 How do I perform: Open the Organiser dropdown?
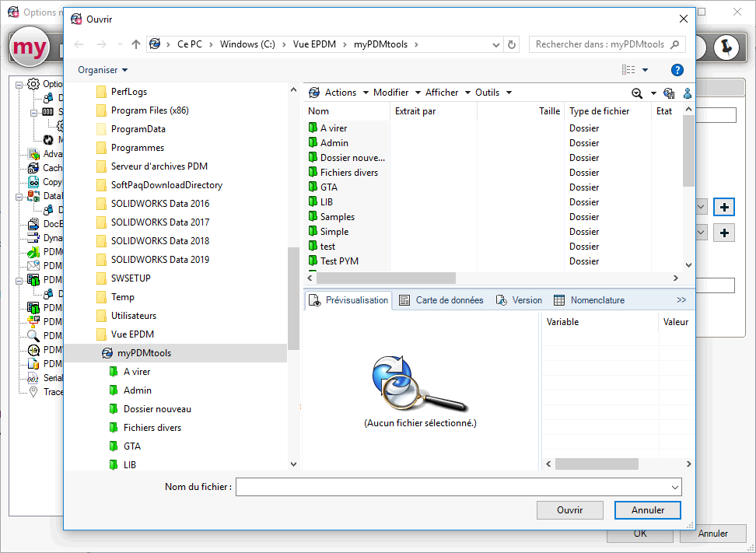pos(103,70)
